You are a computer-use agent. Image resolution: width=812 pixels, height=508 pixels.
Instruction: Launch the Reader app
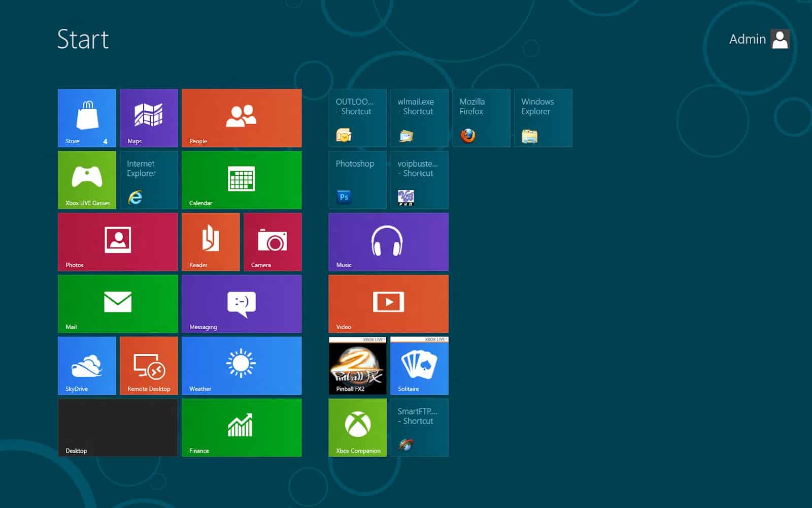211,242
